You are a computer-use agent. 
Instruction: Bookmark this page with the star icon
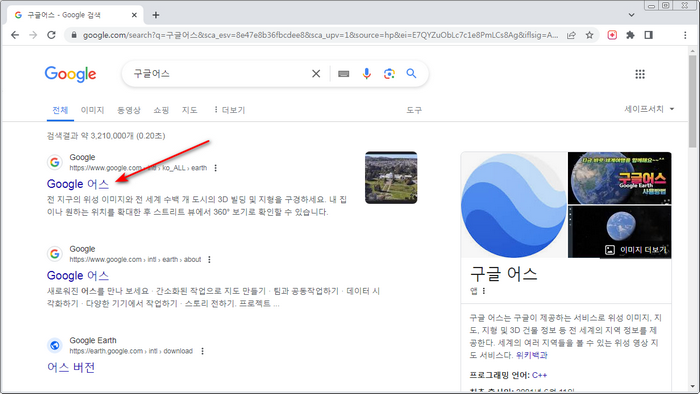[589, 35]
